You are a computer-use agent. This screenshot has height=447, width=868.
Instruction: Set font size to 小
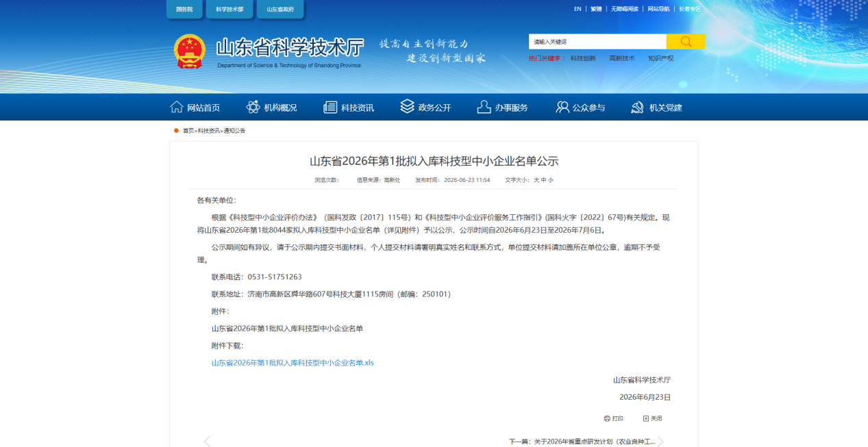click(x=551, y=180)
